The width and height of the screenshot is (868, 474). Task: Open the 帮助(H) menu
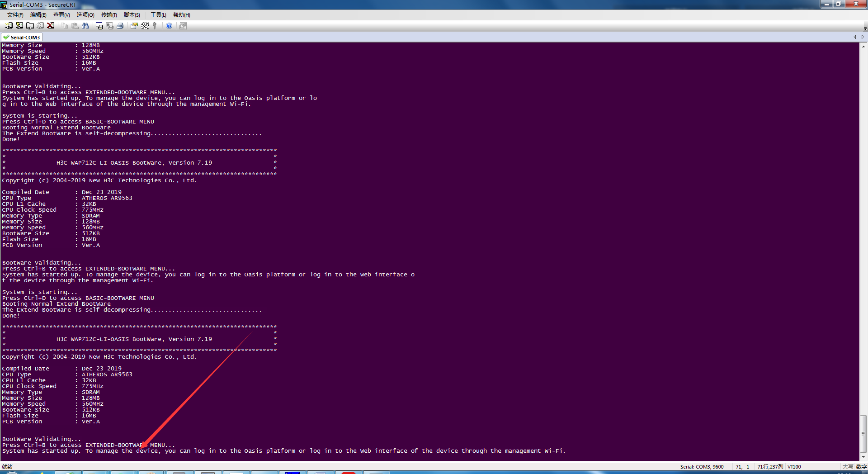click(182, 15)
